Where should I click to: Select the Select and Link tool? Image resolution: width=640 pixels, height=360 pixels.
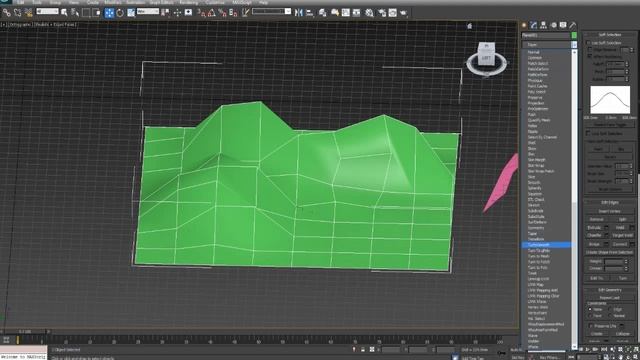coord(7,13)
